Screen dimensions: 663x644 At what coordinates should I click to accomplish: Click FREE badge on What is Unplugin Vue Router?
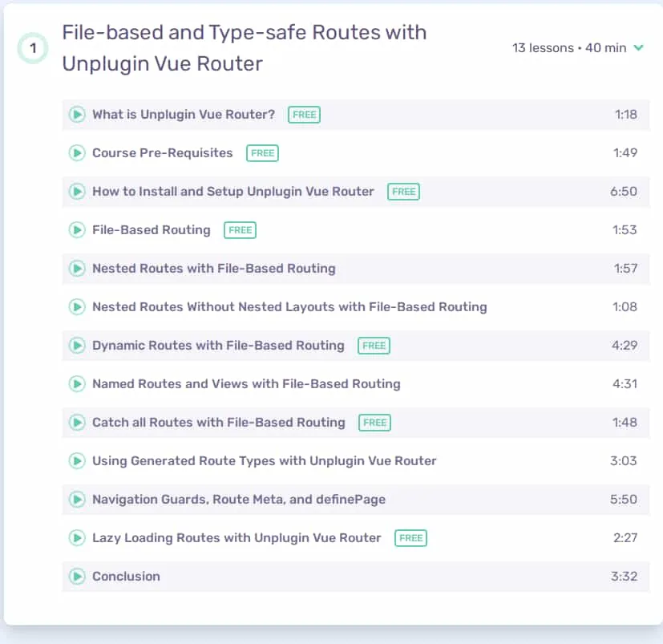pyautogui.click(x=304, y=115)
